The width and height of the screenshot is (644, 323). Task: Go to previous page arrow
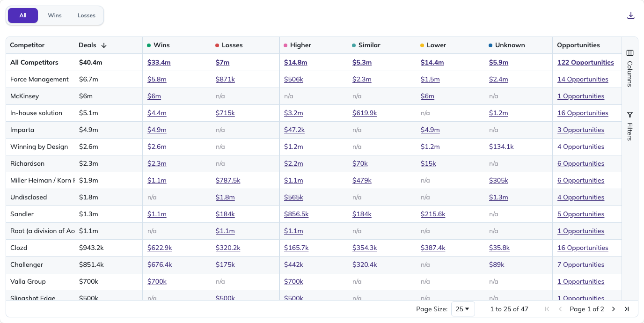[x=560, y=309]
